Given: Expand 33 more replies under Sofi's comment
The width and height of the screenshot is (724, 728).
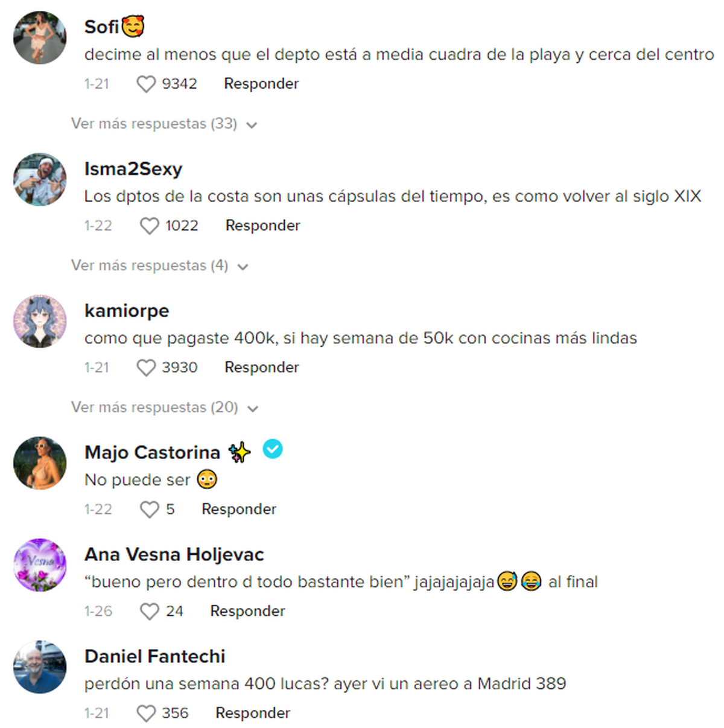Looking at the screenshot, I should point(164,124).
